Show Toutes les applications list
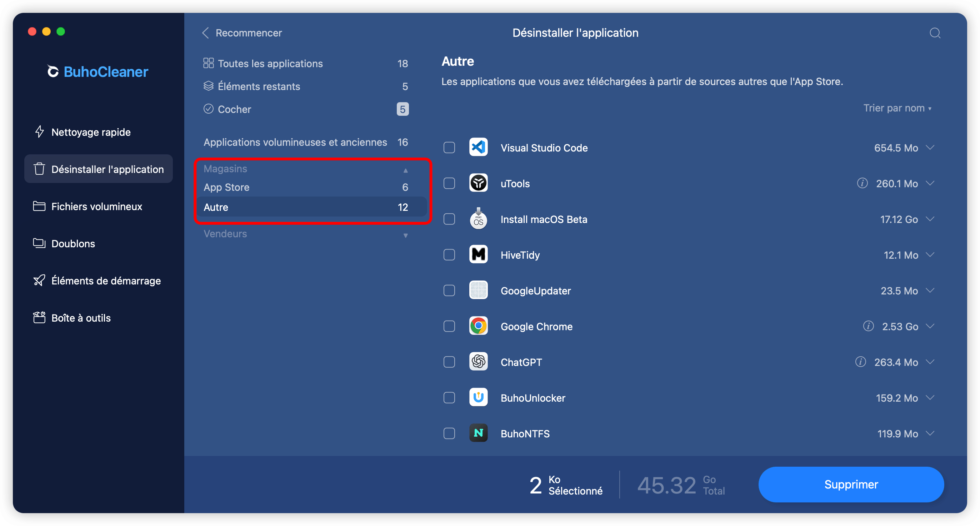This screenshot has height=526, width=980. 305,63
